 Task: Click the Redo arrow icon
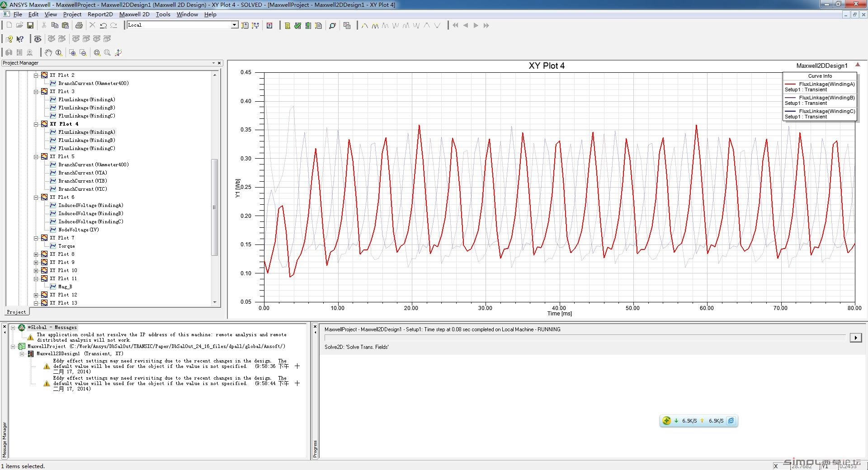[x=114, y=25]
